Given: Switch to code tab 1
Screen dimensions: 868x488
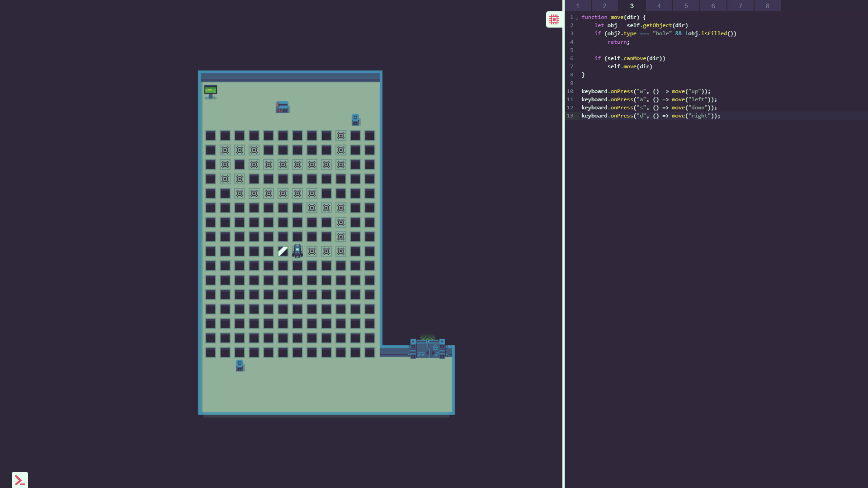Looking at the screenshot, I should point(577,6).
